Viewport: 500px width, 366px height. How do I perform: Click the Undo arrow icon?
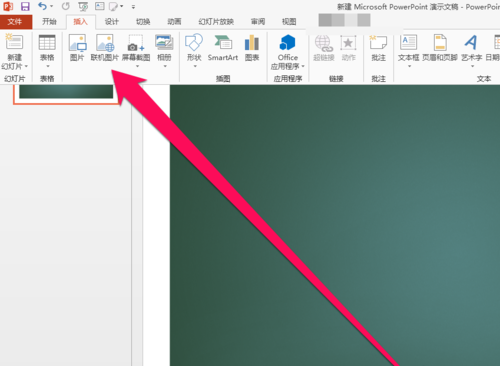point(42,6)
